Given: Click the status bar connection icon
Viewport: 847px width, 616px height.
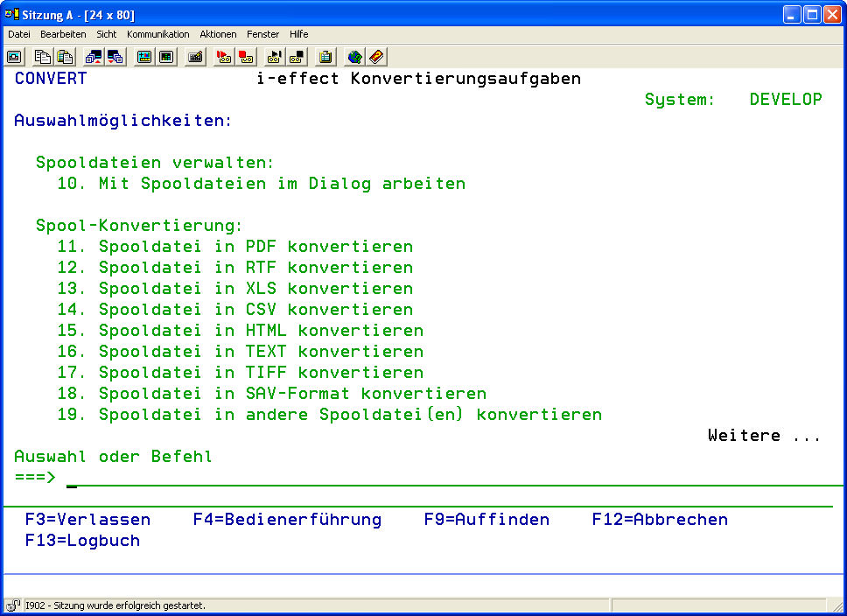Looking at the screenshot, I should click(x=13, y=605).
